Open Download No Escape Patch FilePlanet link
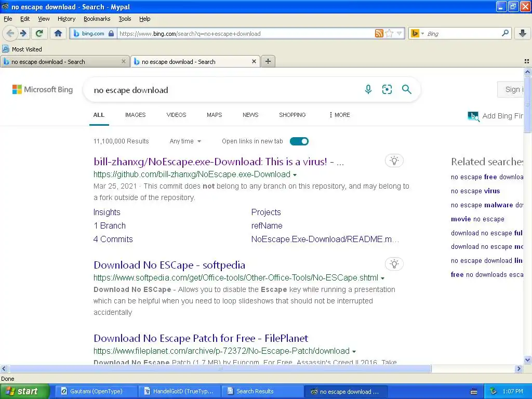This screenshot has width=532, height=399. 201,338
